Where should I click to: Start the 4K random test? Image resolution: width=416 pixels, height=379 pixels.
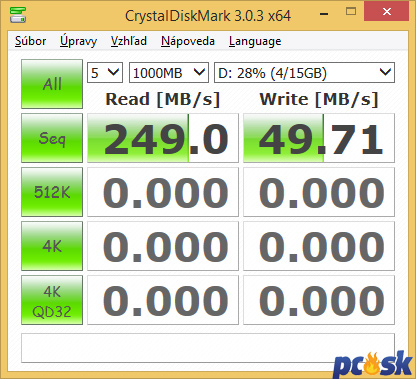coord(52,246)
